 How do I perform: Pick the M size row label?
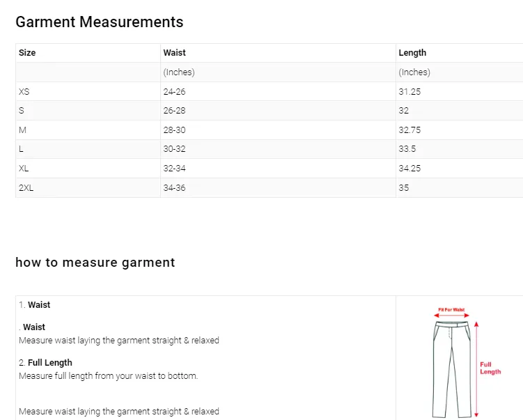coord(22,130)
